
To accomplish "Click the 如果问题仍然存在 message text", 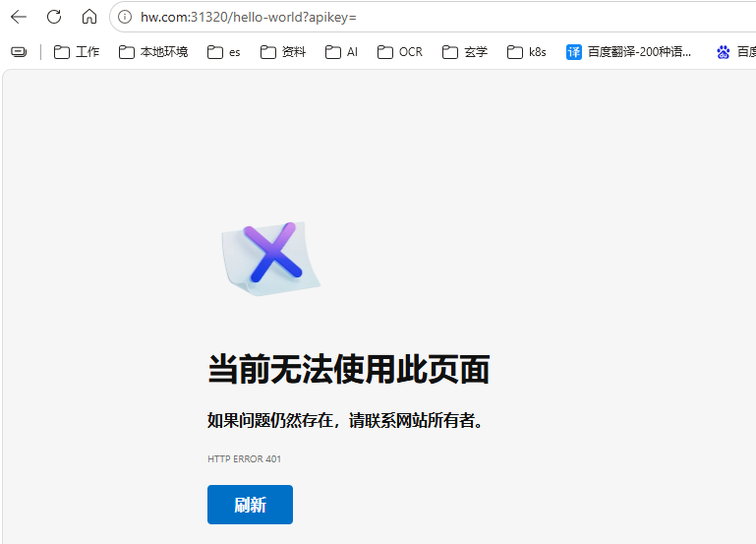I will pos(345,420).
